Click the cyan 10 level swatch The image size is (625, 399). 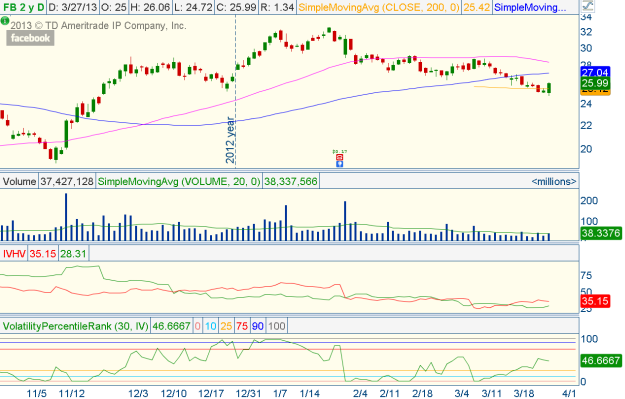(x=210, y=326)
